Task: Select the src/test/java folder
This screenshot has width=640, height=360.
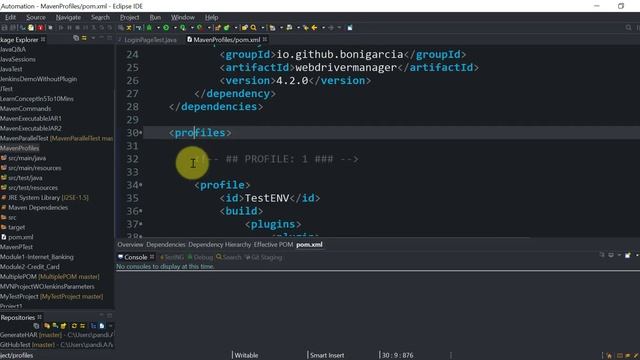Action: (25, 178)
